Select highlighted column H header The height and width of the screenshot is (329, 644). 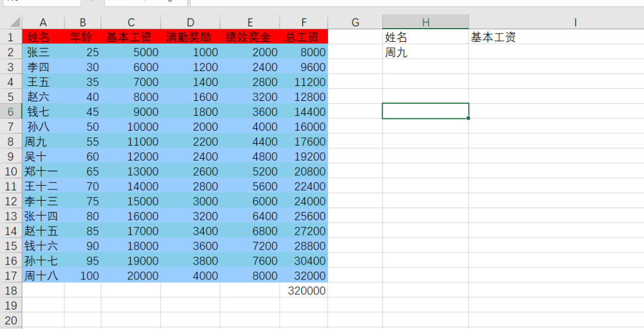click(426, 22)
